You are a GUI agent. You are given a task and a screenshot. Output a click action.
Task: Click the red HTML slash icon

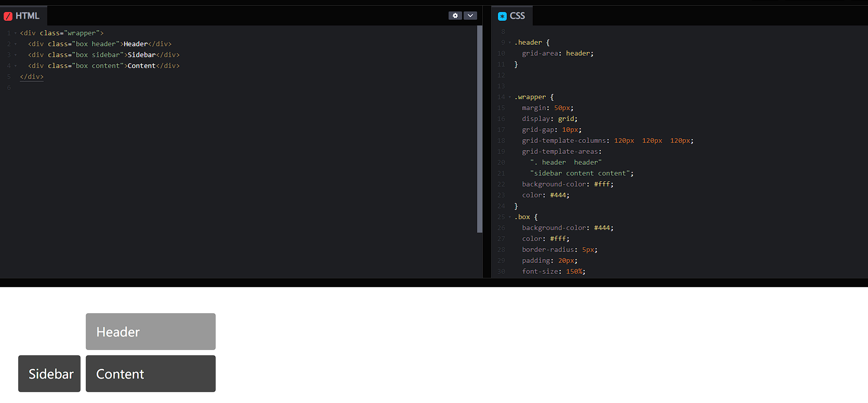tap(8, 16)
